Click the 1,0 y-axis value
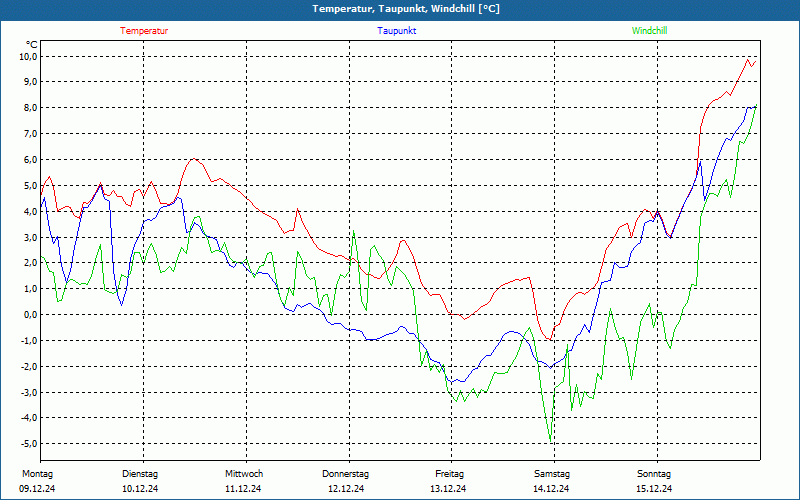Screen dimensions: 800x500 pyautogui.click(x=30, y=289)
